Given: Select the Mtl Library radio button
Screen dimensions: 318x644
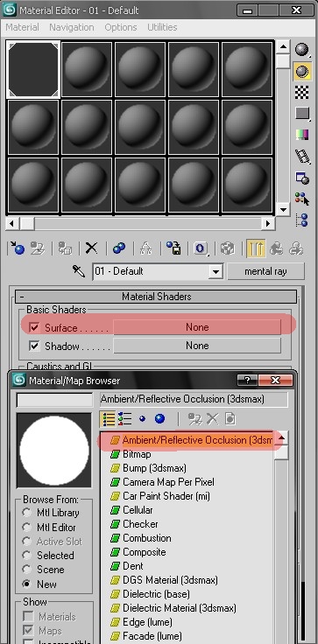Looking at the screenshot, I should click(x=27, y=513).
